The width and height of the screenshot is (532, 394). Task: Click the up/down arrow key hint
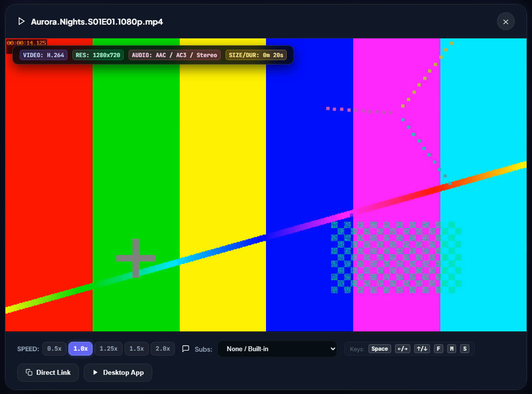point(422,349)
